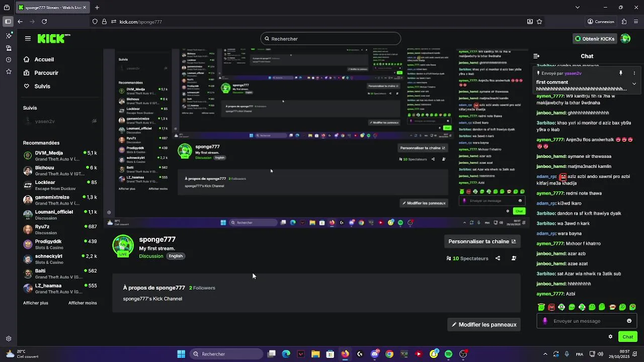Go to Accueil in sidebar
Viewport: 644px width, 362px height.
tap(39, 59)
